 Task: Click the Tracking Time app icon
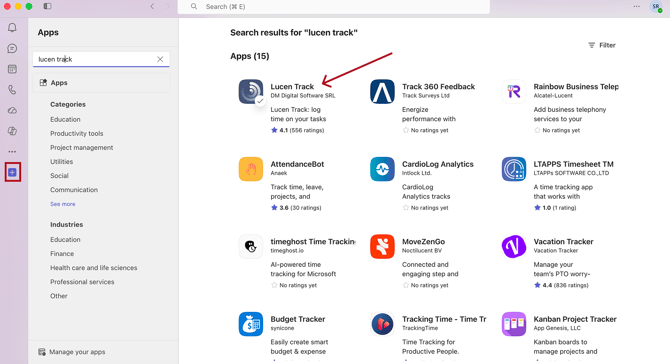(382, 324)
